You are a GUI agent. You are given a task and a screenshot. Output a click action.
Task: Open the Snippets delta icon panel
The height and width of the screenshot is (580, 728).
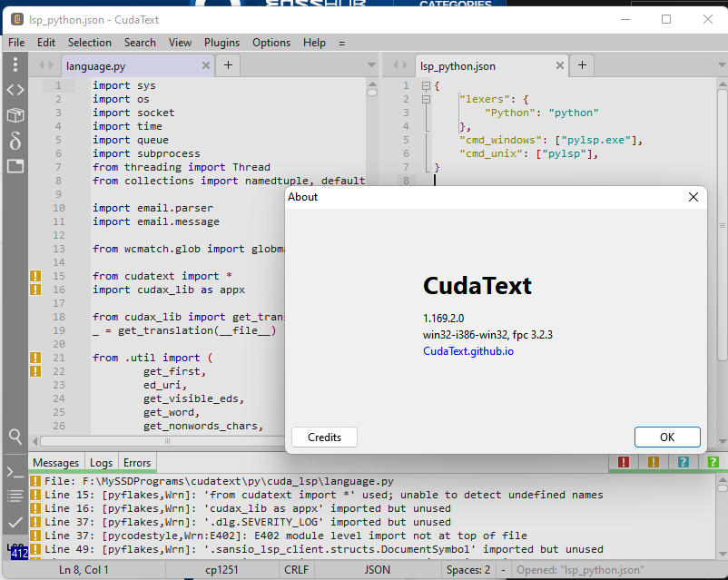15,141
